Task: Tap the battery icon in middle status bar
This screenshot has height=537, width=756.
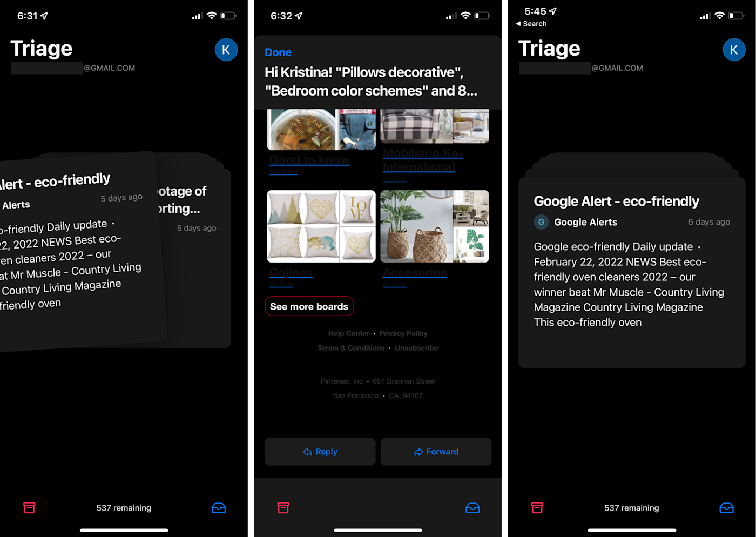Action: (482, 16)
